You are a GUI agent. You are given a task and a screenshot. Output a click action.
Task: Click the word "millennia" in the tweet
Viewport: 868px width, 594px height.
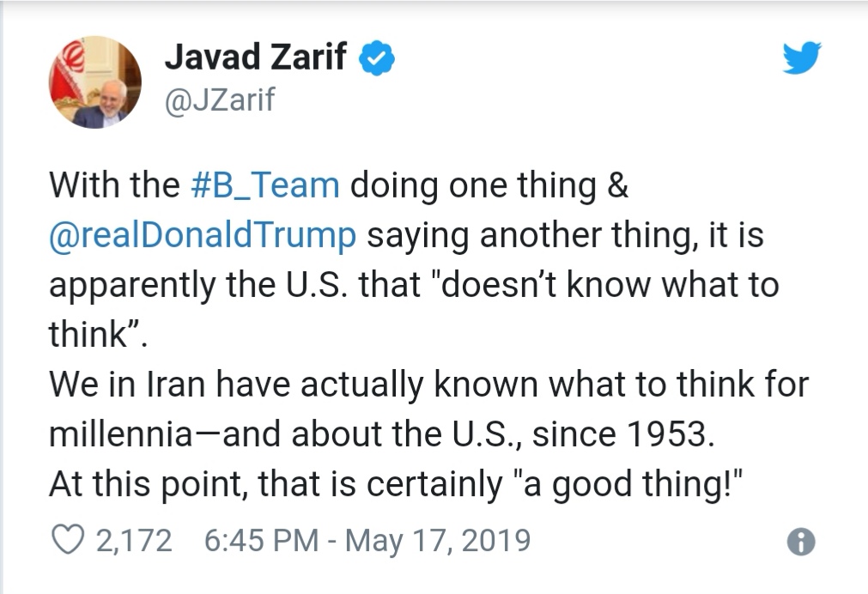tap(120, 434)
